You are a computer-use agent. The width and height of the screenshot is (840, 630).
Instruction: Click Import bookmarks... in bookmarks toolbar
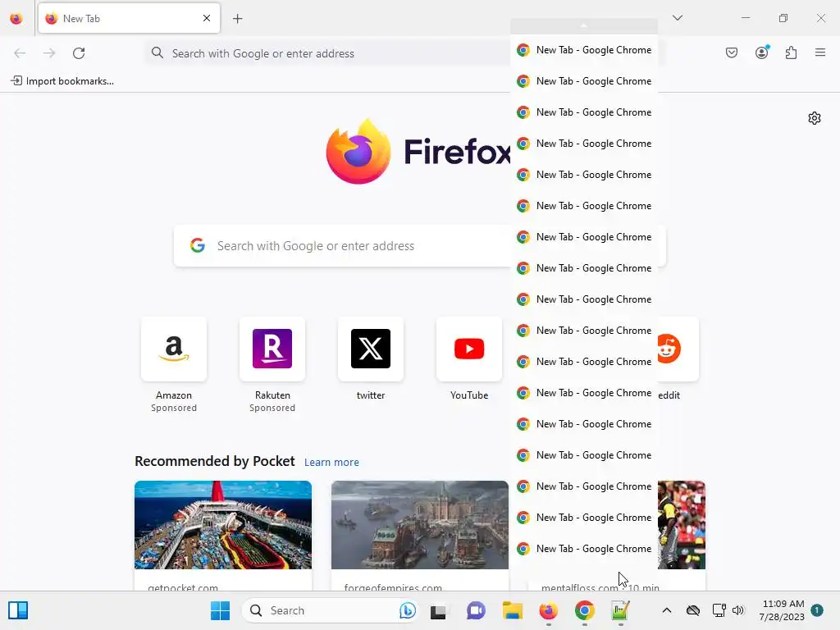click(62, 81)
